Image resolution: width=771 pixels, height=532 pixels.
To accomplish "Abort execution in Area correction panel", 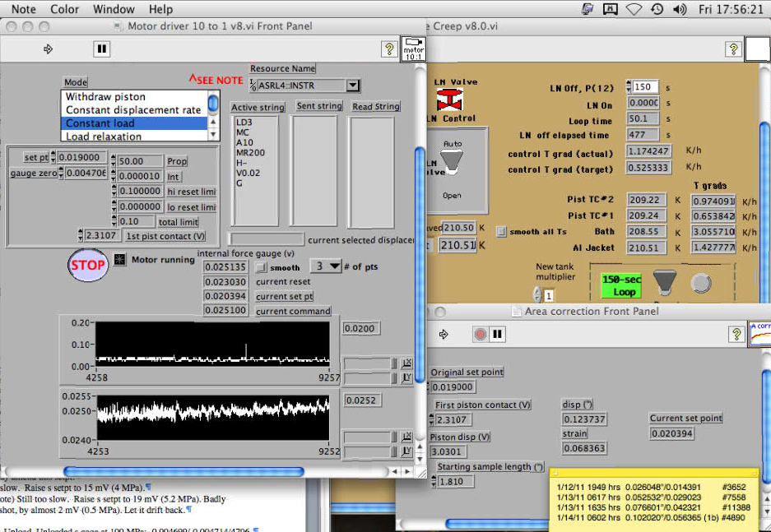I will pyautogui.click(x=481, y=335).
